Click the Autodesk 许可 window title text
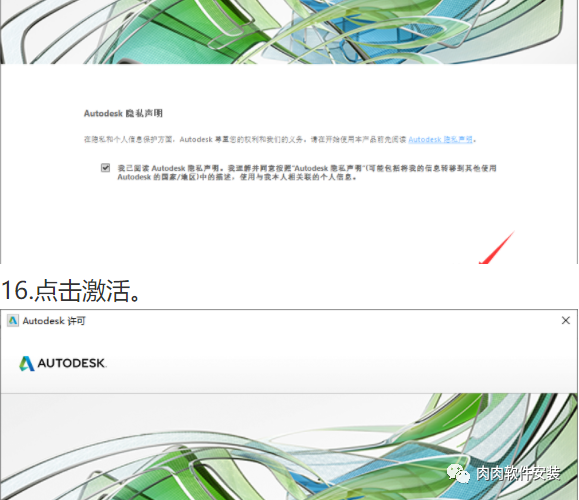Screen dimensions: 579x500 (x=54, y=321)
